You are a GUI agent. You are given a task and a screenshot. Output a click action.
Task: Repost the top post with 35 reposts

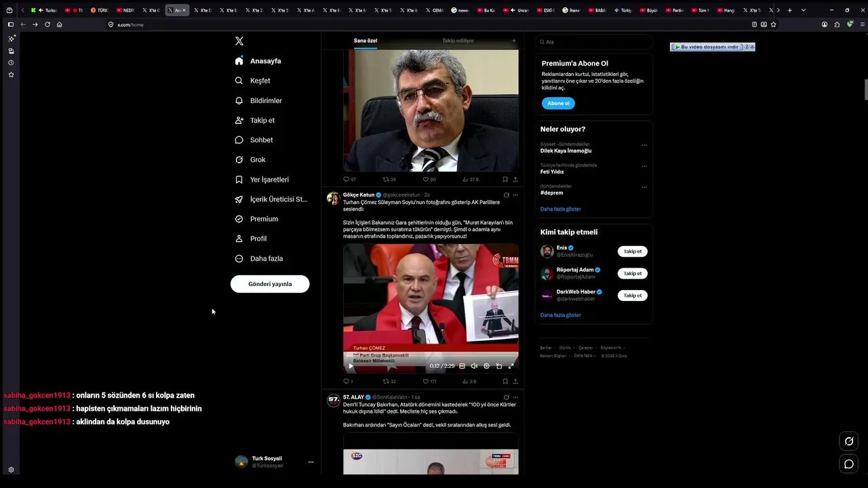tap(389, 180)
